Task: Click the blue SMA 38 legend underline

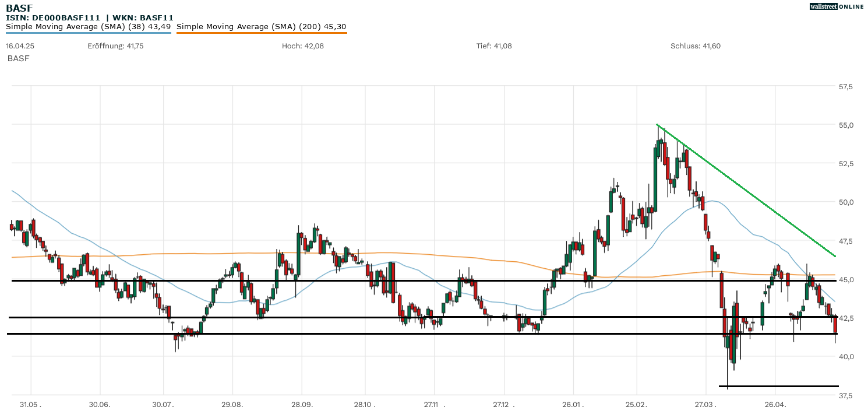Action: 89,33
